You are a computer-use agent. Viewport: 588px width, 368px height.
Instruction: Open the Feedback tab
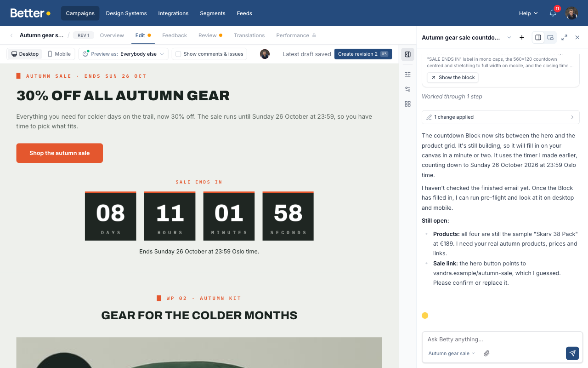pyautogui.click(x=175, y=35)
